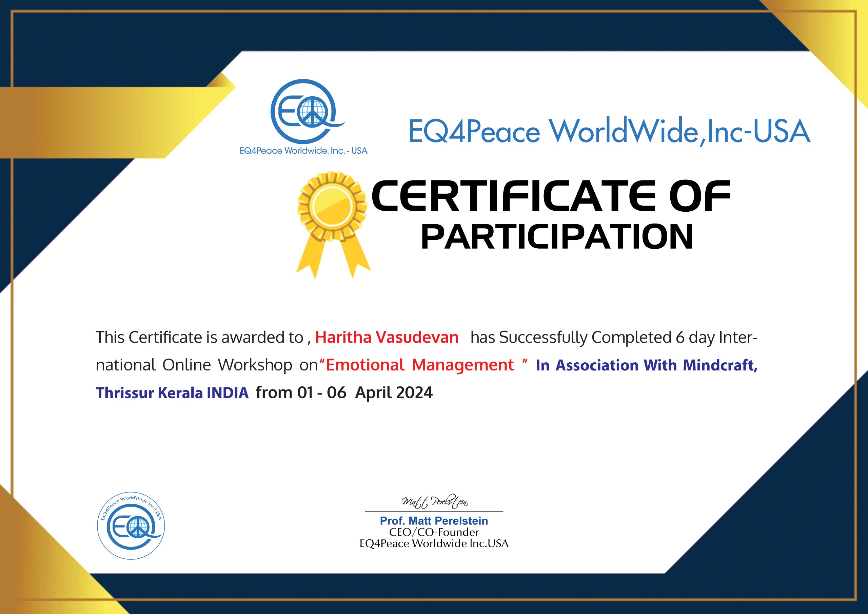Click the 'CERTIFICATE OF' title
The width and height of the screenshot is (868, 614).
coord(551,196)
